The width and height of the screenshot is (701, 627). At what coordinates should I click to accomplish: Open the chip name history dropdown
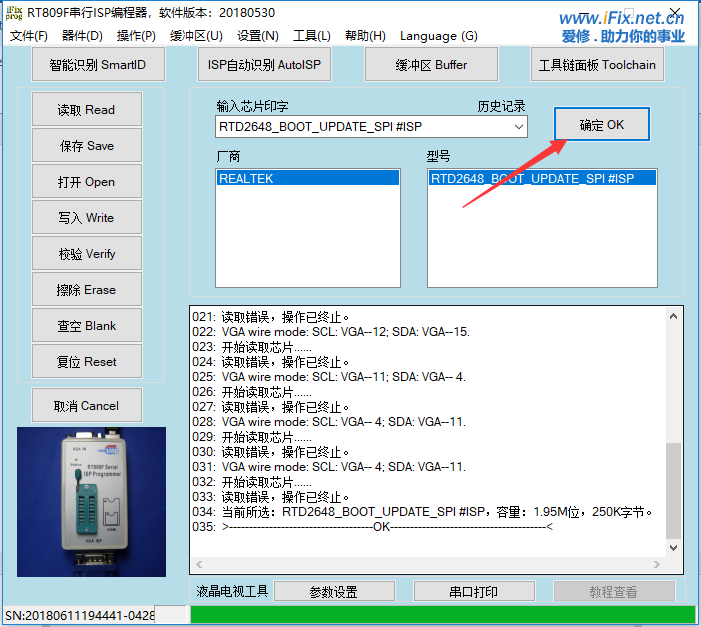[518, 127]
